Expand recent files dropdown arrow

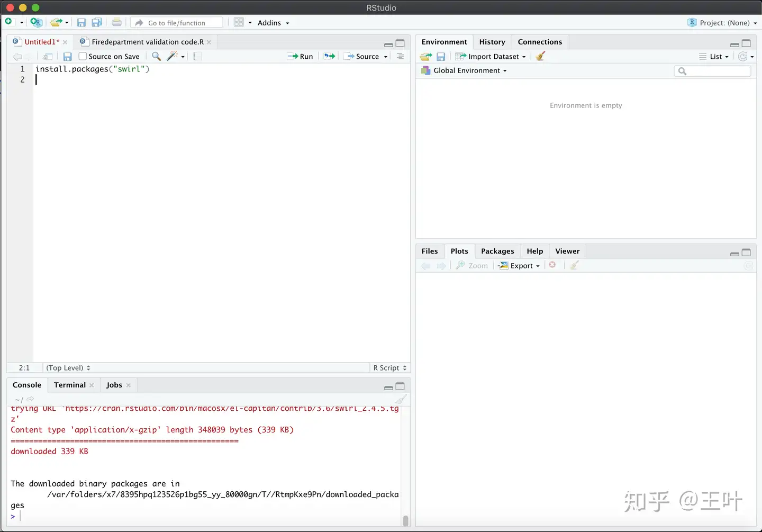(67, 23)
